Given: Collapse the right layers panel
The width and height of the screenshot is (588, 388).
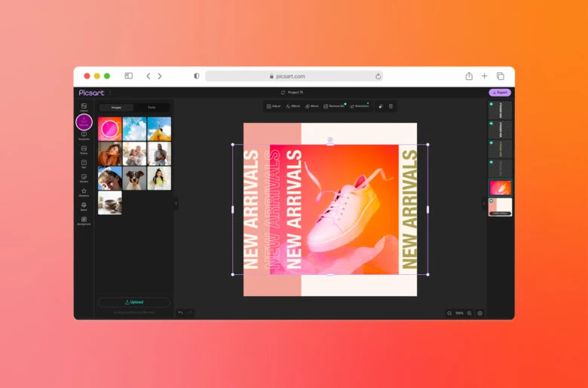Looking at the screenshot, I should click(484, 203).
